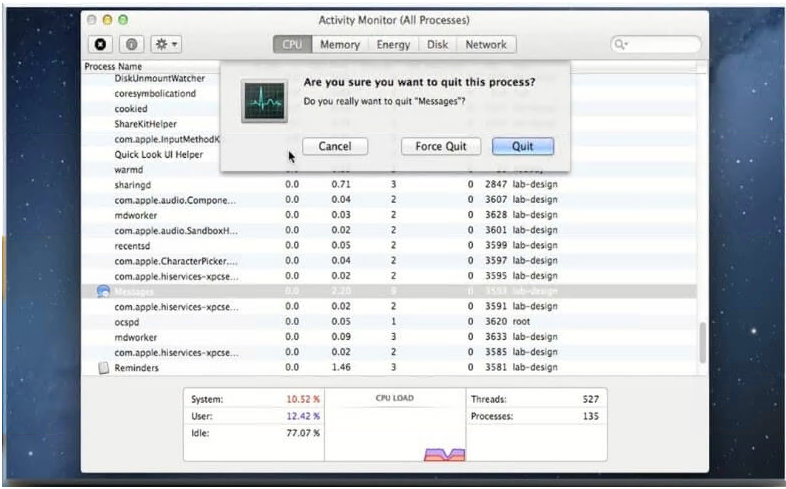Click the Force Quit button
Screen dimensions: 786x489
click(441, 146)
